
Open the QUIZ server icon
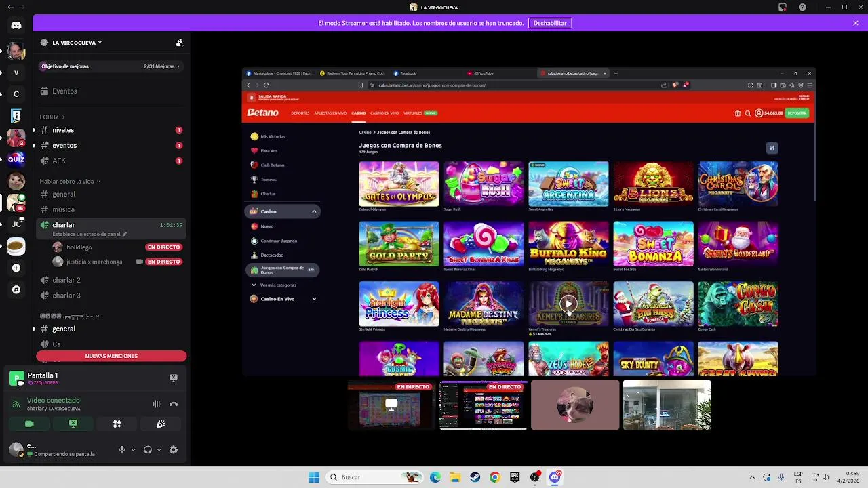click(x=16, y=159)
